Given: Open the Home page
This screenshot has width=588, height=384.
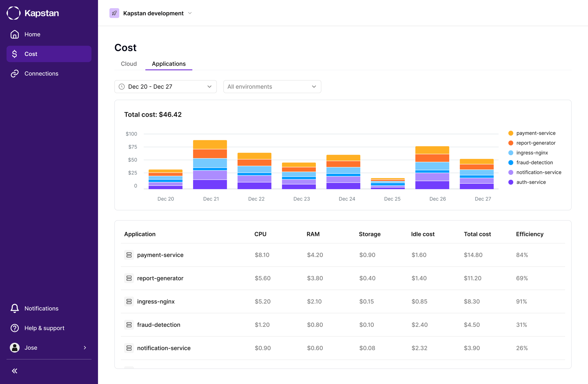Looking at the screenshot, I should [49, 34].
